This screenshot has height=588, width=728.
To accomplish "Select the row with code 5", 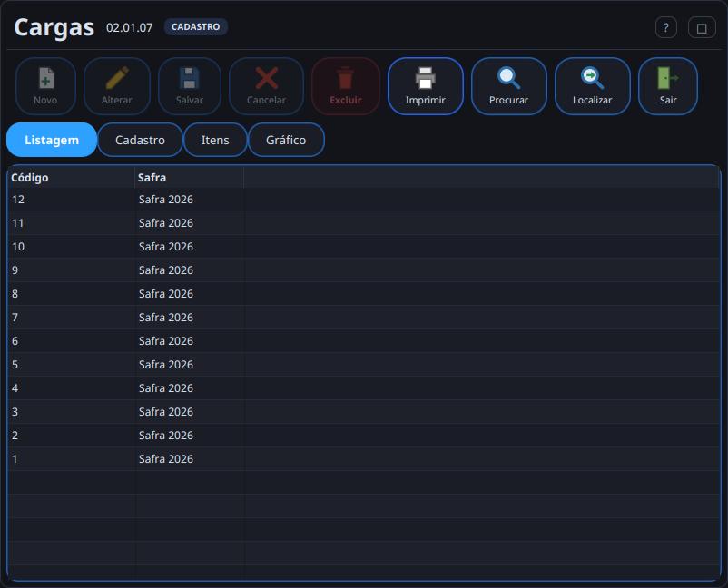I will point(363,365).
